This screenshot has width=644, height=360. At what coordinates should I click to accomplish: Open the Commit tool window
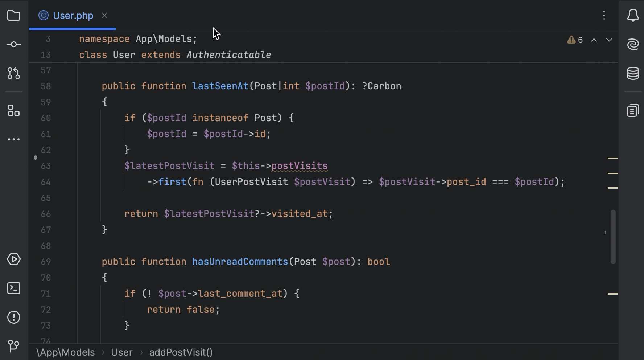coord(14,44)
